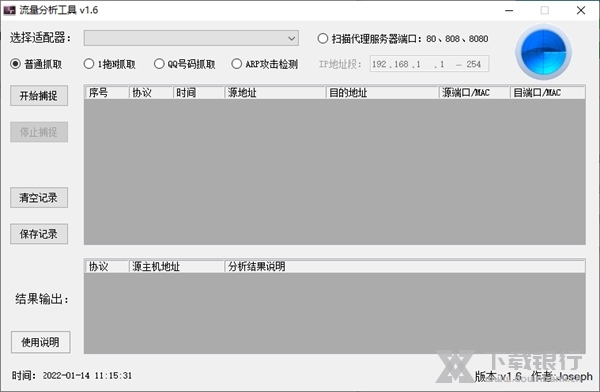
Task: Close the 流量分析工具 window
Action: pos(581,10)
